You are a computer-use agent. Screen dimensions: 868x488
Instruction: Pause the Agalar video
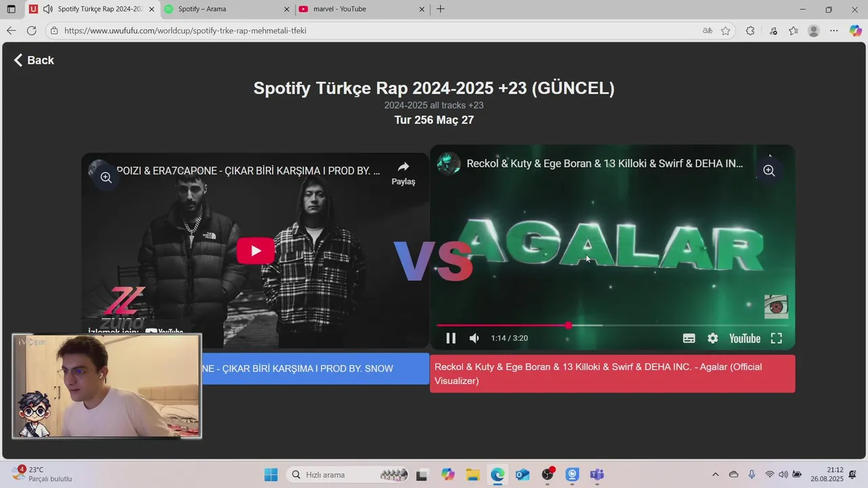(450, 338)
